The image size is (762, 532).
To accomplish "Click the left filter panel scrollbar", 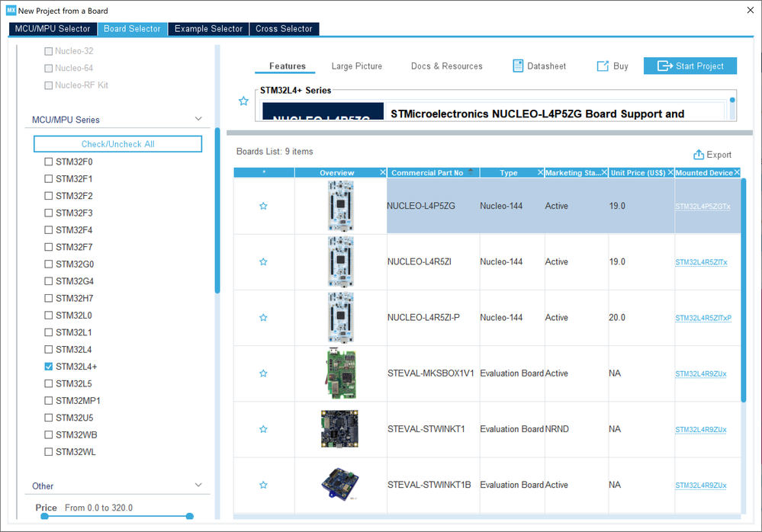I will [x=217, y=210].
